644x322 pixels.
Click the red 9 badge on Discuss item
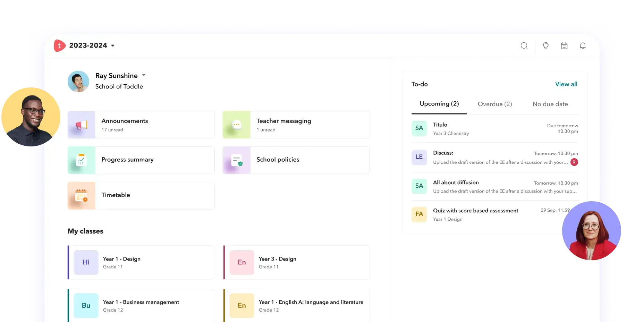point(574,162)
